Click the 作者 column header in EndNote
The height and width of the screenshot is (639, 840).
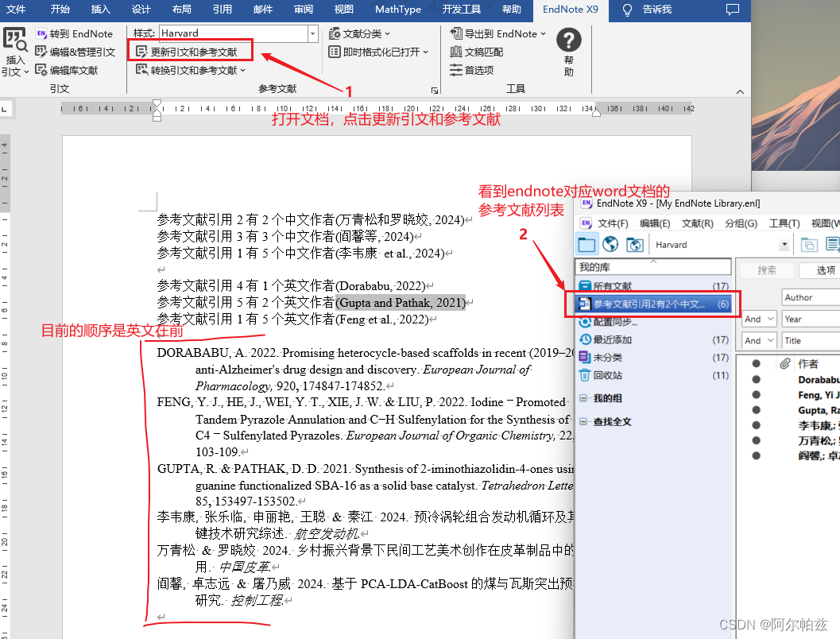click(808, 364)
